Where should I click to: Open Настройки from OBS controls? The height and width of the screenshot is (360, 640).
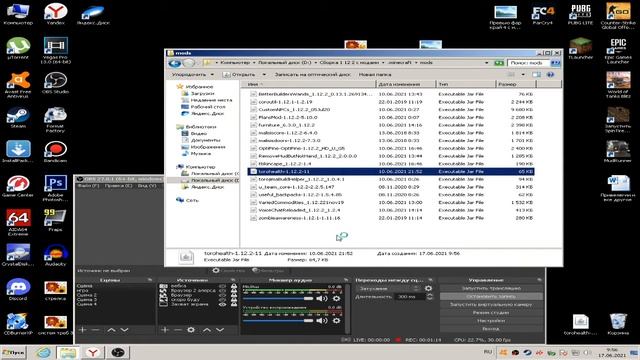(491, 321)
